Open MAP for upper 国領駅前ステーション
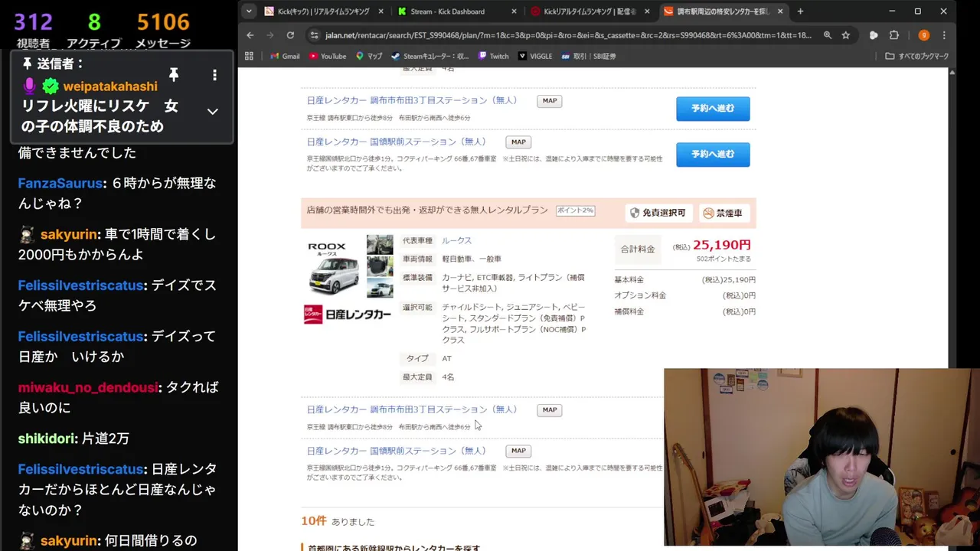This screenshot has width=980, height=551. (x=518, y=142)
